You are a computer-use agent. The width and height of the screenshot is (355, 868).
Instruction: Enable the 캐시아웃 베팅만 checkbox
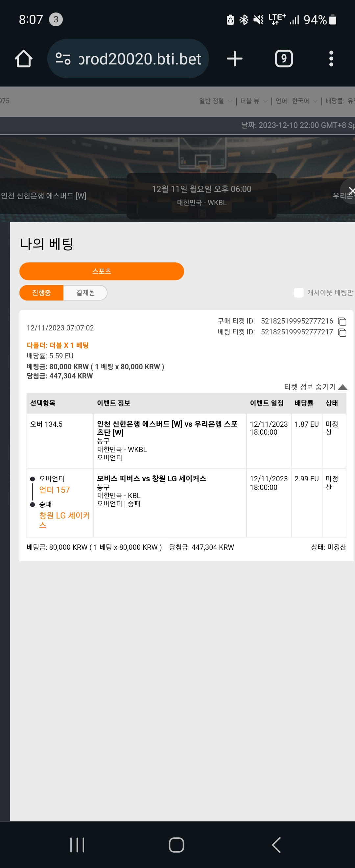click(298, 293)
